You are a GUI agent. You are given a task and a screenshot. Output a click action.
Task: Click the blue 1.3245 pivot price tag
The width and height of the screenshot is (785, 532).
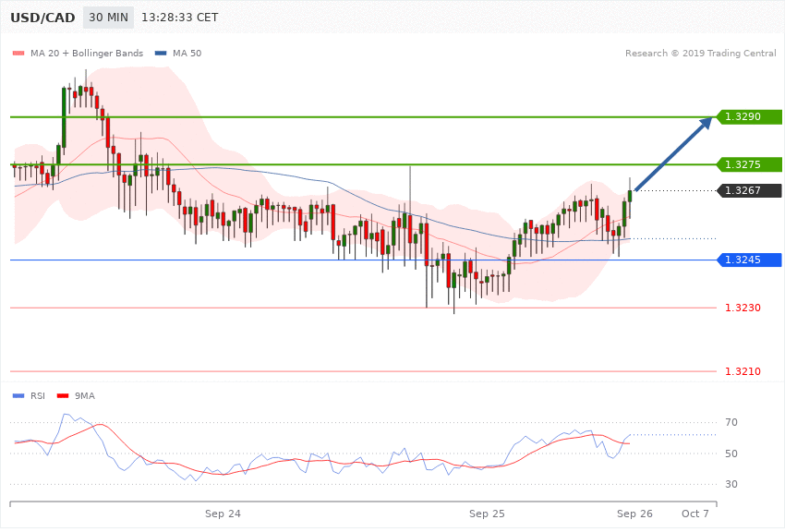point(749,260)
